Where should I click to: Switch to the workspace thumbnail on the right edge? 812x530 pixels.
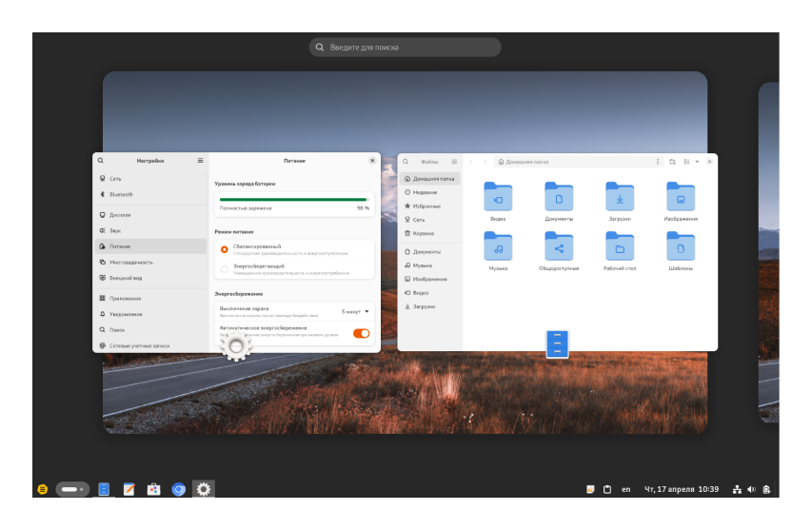(x=768, y=252)
